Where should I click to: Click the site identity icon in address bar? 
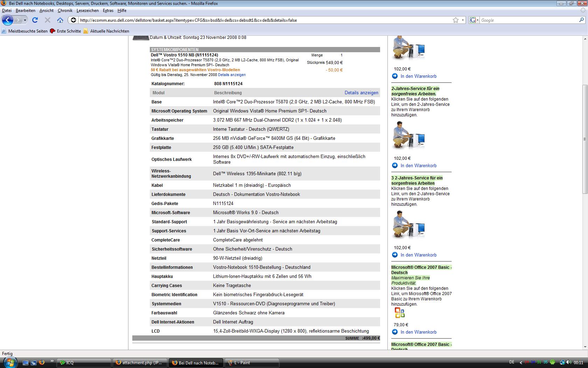[73, 20]
